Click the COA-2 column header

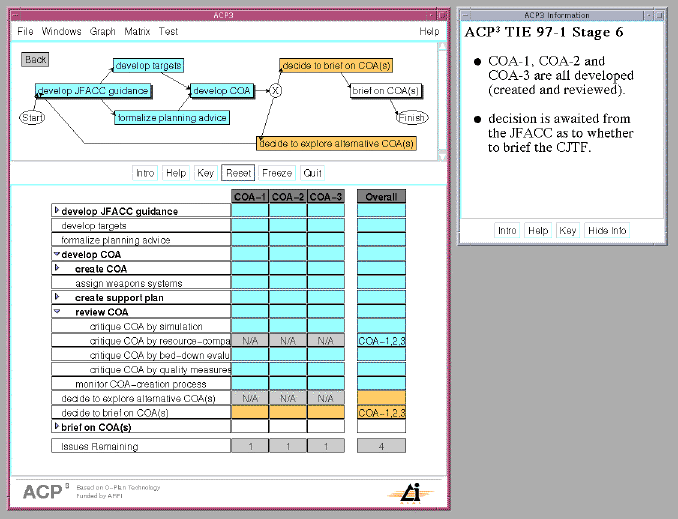[x=288, y=196]
